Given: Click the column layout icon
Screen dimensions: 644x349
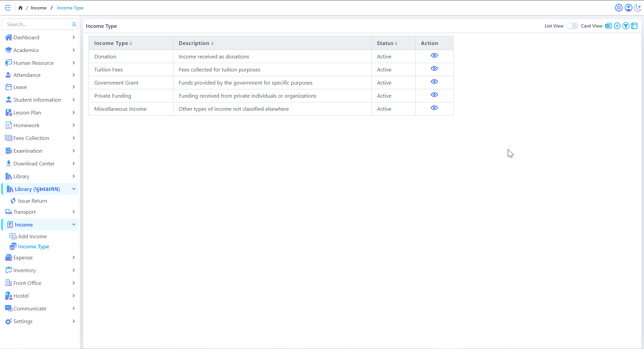Looking at the screenshot, I should point(634,26).
